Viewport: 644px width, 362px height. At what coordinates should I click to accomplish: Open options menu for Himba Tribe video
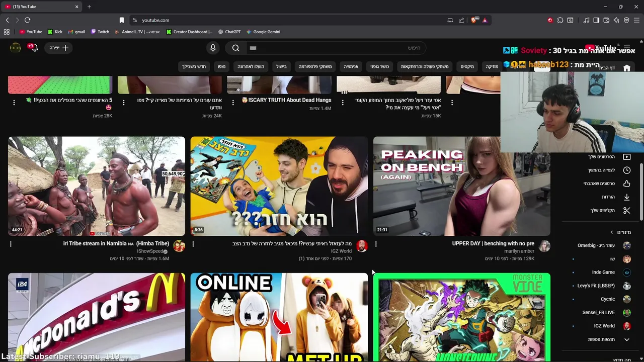[11, 244]
